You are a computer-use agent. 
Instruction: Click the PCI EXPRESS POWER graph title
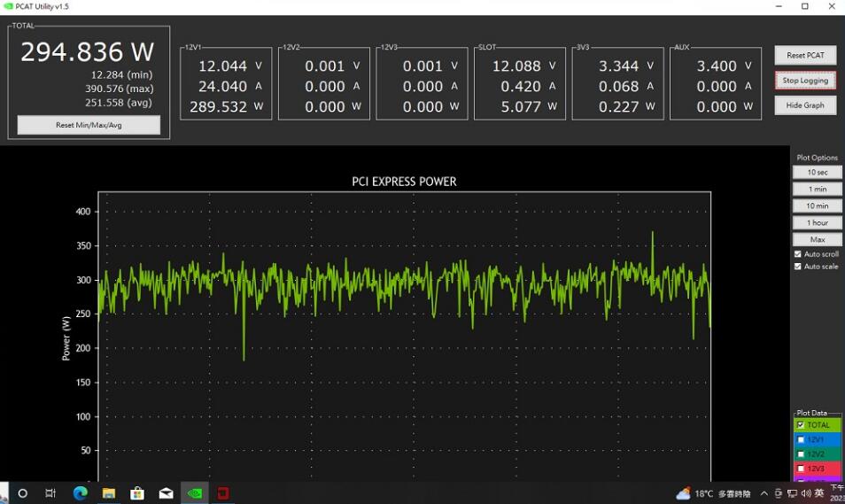point(404,182)
